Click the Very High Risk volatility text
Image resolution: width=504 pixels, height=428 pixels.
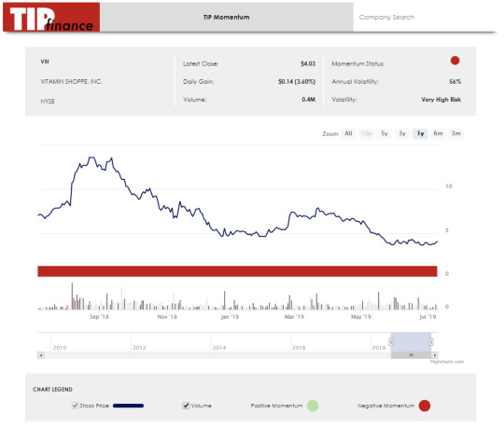(x=441, y=100)
